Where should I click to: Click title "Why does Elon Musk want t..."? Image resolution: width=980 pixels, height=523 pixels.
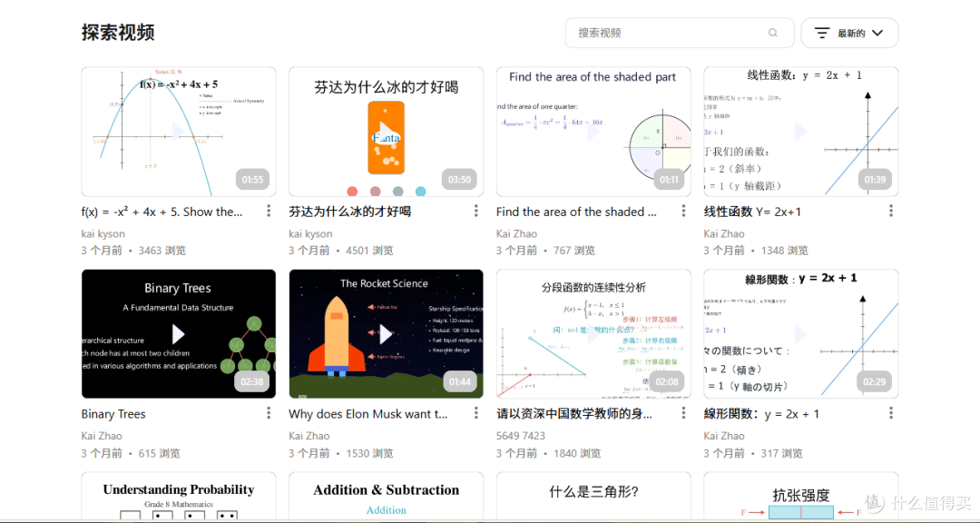pyautogui.click(x=368, y=414)
